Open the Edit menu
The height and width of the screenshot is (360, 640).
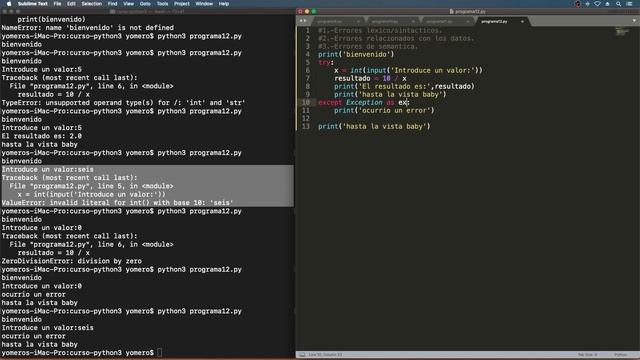pyautogui.click(x=71, y=4)
